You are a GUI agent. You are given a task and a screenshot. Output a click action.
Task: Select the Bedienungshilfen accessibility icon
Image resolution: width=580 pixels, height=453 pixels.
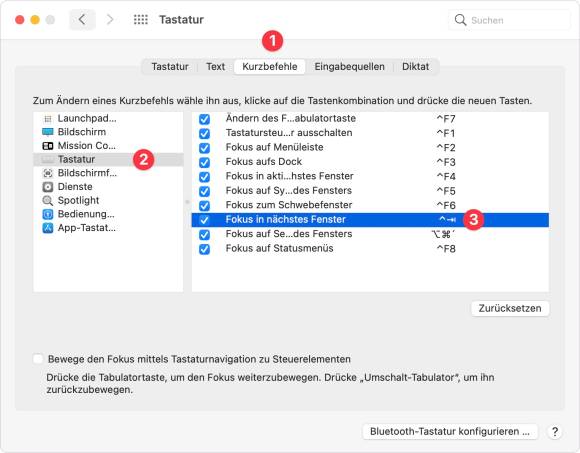(x=48, y=214)
